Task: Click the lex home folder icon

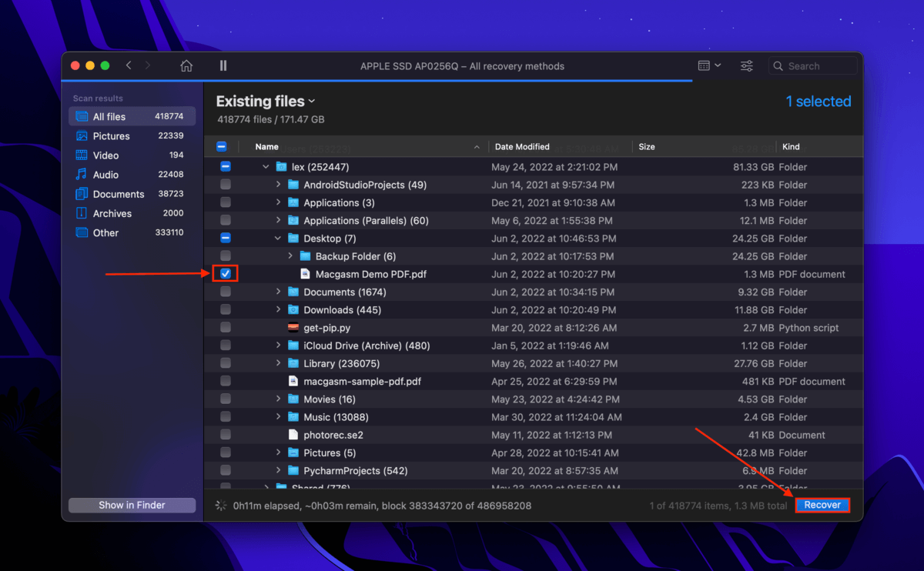Action: 281,167
